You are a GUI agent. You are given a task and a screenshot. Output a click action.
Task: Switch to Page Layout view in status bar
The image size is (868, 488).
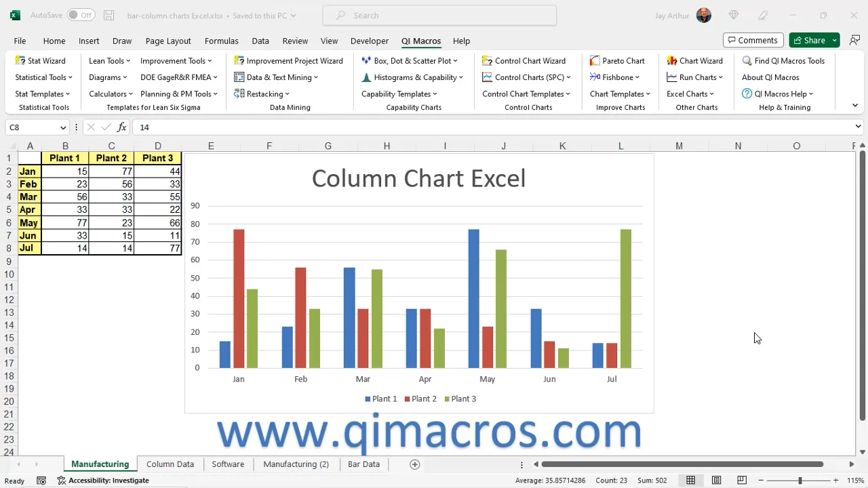(x=716, y=481)
